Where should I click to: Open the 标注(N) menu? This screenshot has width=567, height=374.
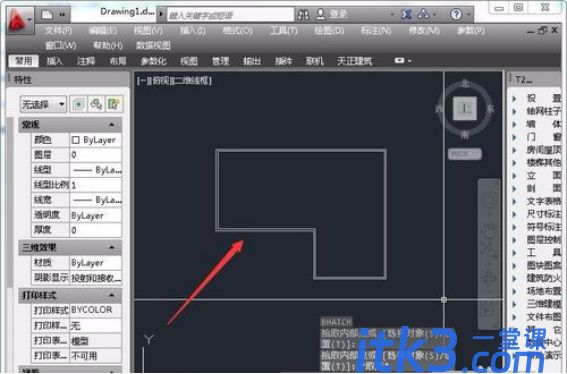(376, 31)
